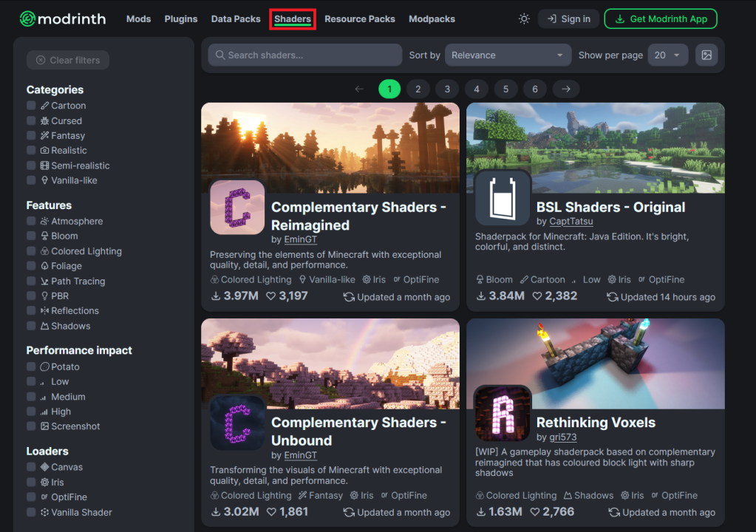Enable the Realistic category checkbox
This screenshot has height=532, width=756.
click(31, 151)
